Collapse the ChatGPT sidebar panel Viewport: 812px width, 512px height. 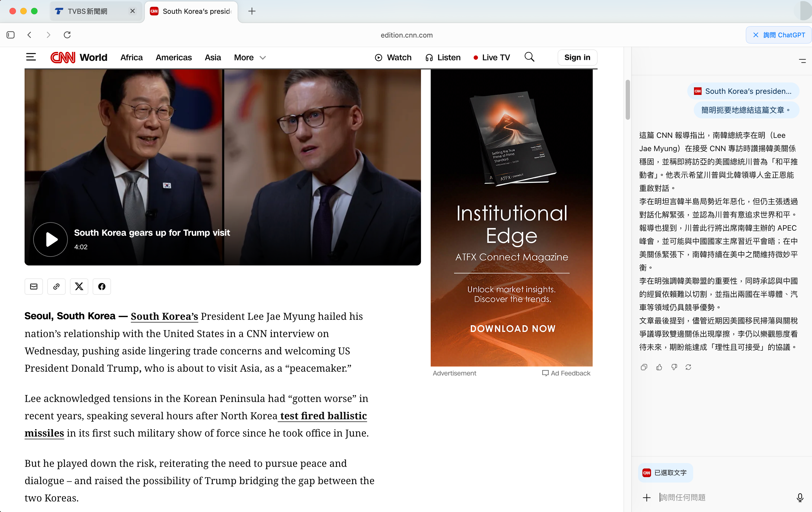point(802,61)
